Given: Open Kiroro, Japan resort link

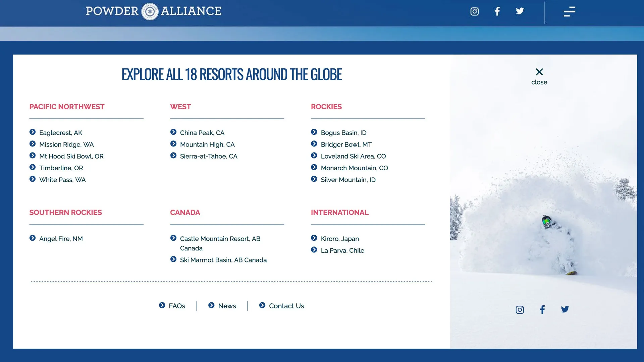Looking at the screenshot, I should pos(340,239).
